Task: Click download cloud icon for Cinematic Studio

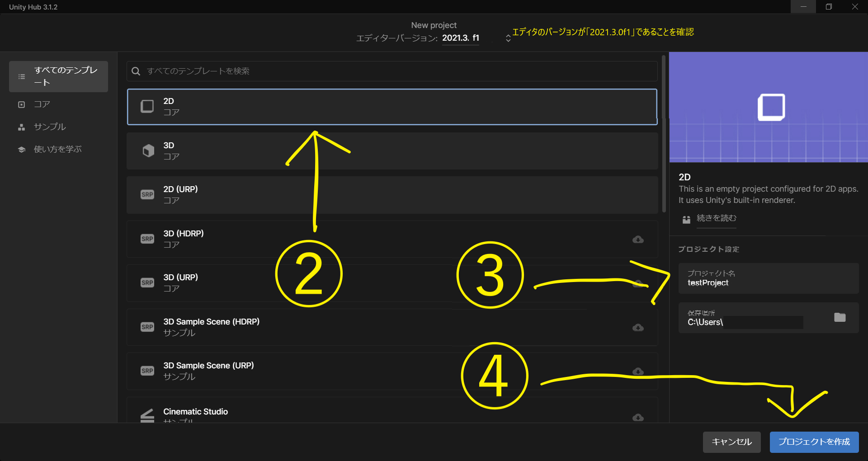Action: pyautogui.click(x=638, y=417)
